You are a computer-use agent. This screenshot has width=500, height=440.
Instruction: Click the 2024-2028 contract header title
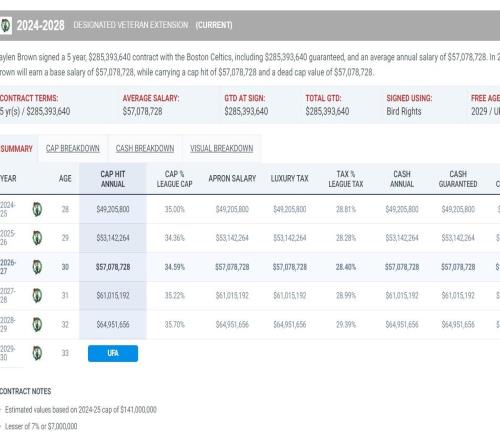(x=41, y=25)
